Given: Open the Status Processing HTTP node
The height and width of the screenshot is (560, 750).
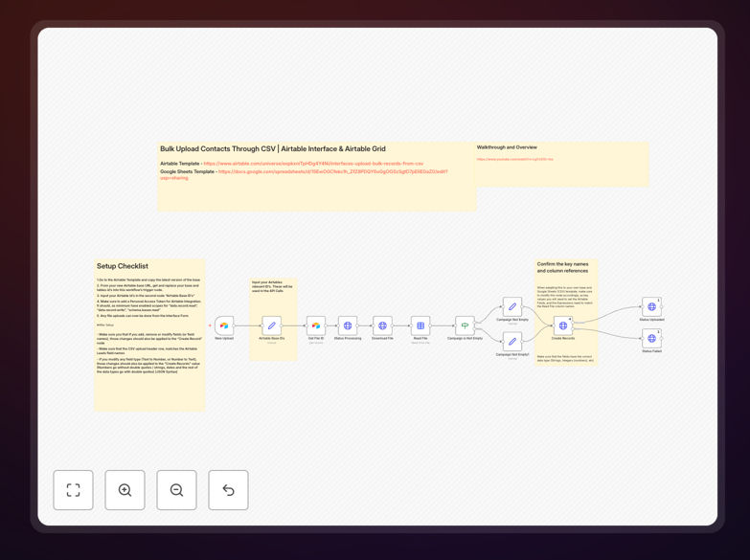Looking at the screenshot, I should coord(348,325).
